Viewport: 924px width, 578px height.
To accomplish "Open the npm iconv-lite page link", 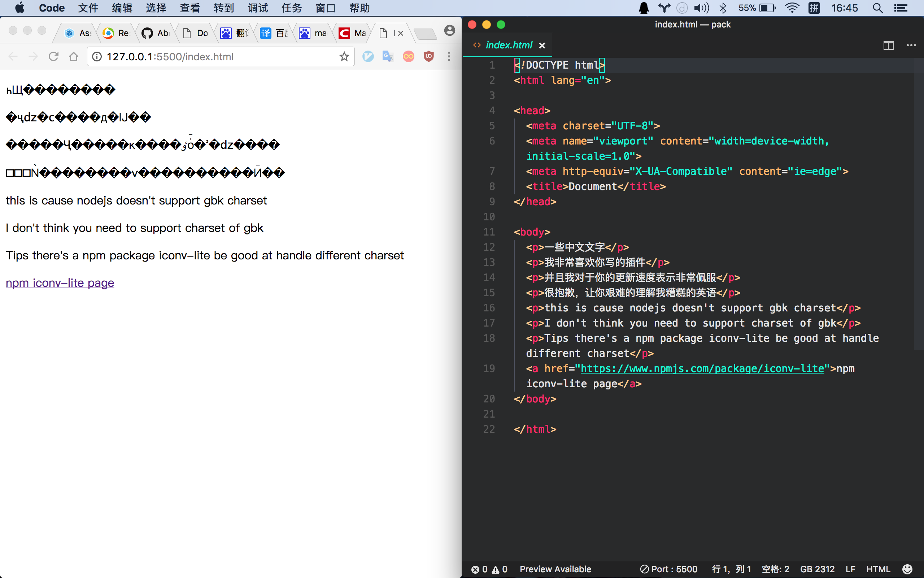I will coord(60,283).
